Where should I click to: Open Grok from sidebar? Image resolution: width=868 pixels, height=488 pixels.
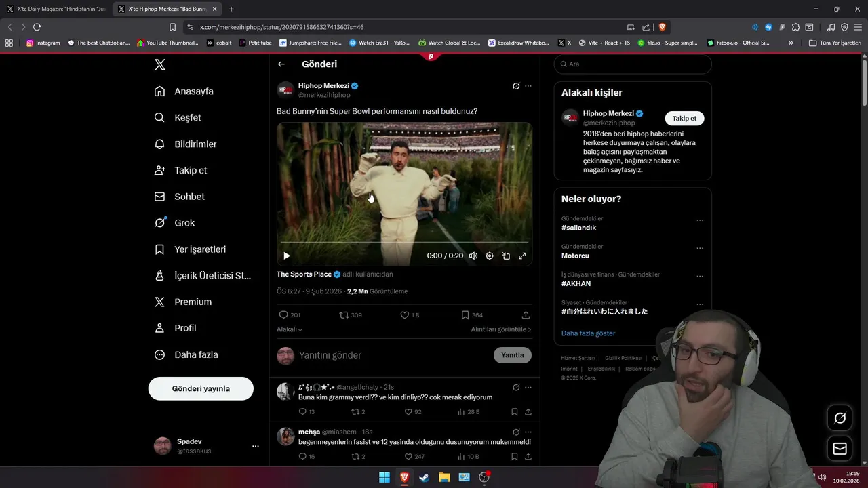coord(174,223)
